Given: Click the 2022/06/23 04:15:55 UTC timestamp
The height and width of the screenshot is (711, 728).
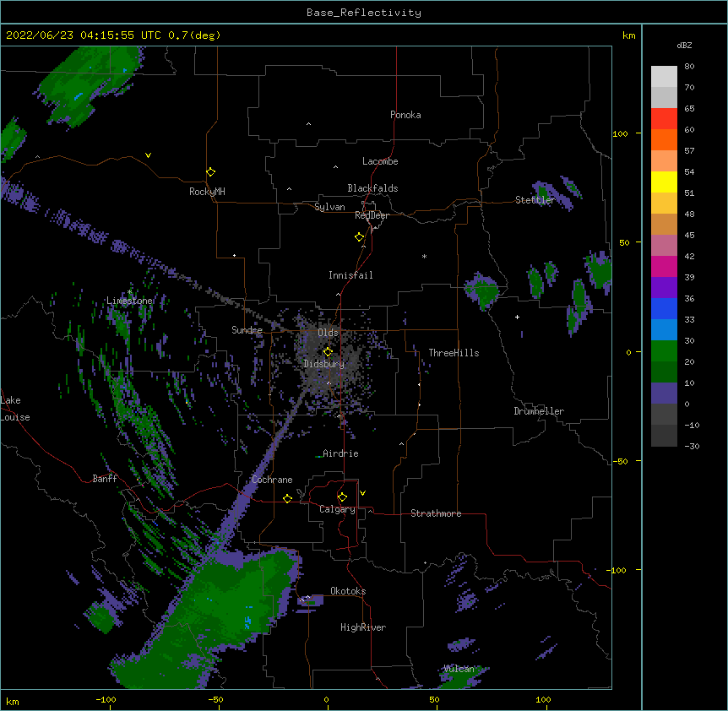Looking at the screenshot, I should click(x=84, y=35).
